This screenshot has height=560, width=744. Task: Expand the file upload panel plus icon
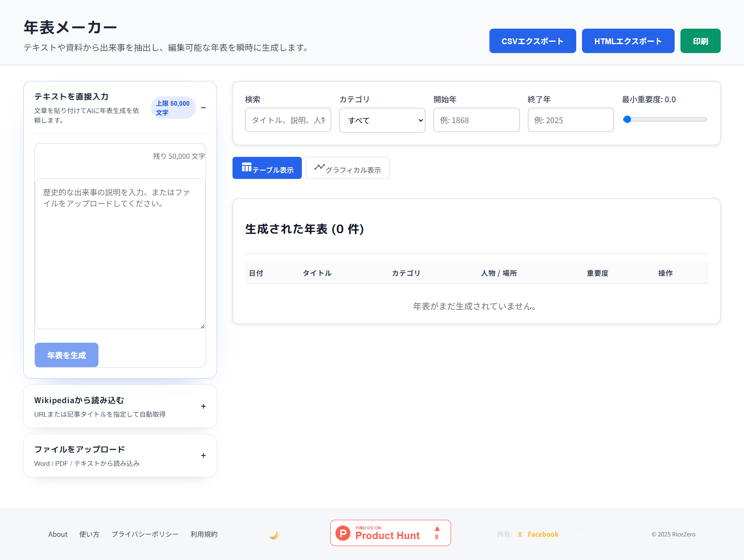tap(203, 455)
